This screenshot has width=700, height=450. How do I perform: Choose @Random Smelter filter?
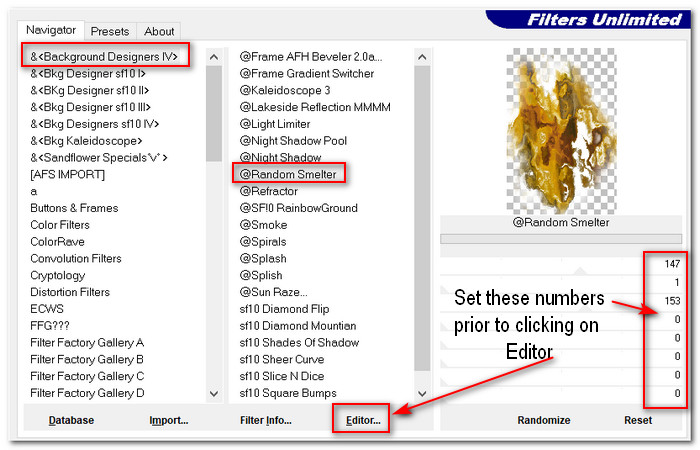(288, 174)
